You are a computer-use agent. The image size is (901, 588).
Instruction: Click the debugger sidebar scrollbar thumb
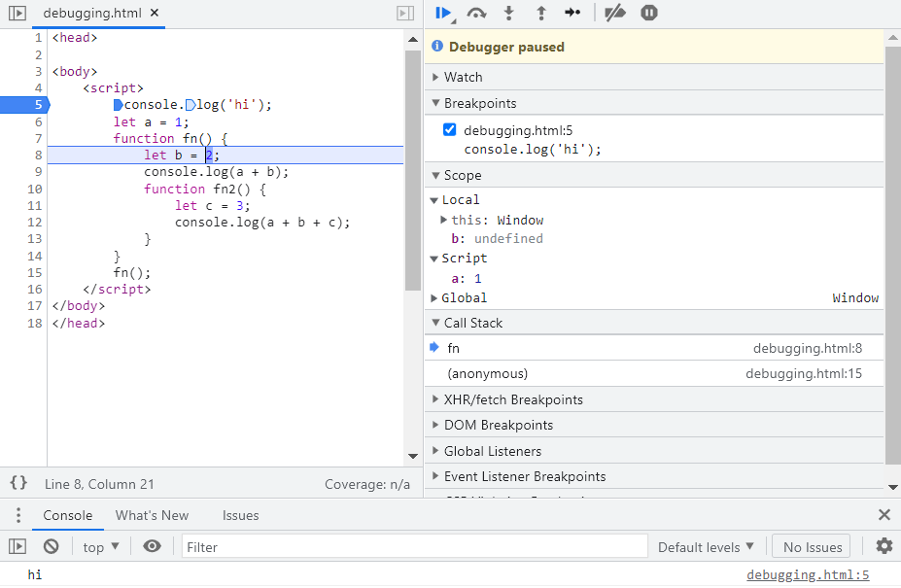[x=892, y=256]
